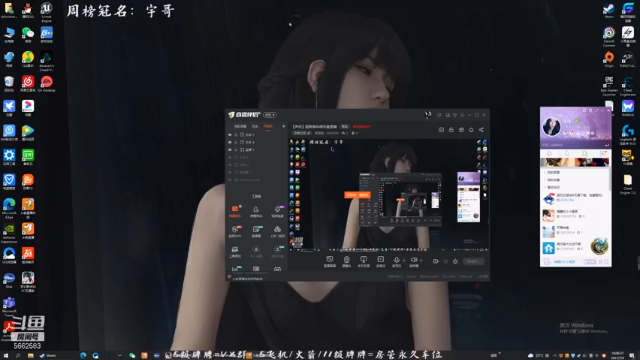Screen dimensions: 640x360
Task: Open microphone dropdown arrow in streaming toolbar
Action: point(404,260)
